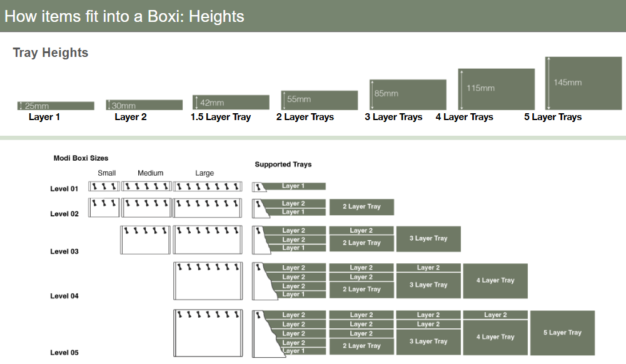
Task: Click the Level 05 Large box diagram
Action: coord(208,333)
